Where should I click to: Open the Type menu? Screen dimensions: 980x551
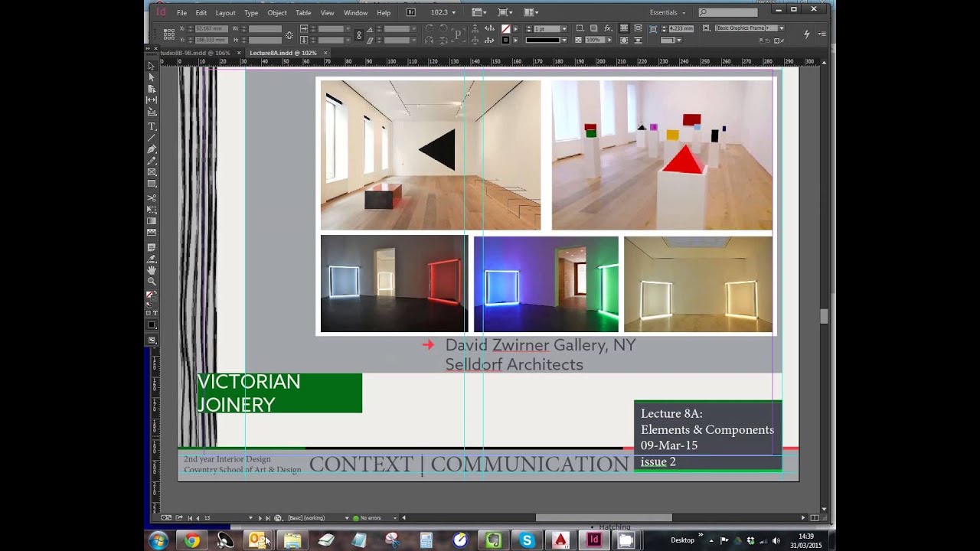[251, 13]
